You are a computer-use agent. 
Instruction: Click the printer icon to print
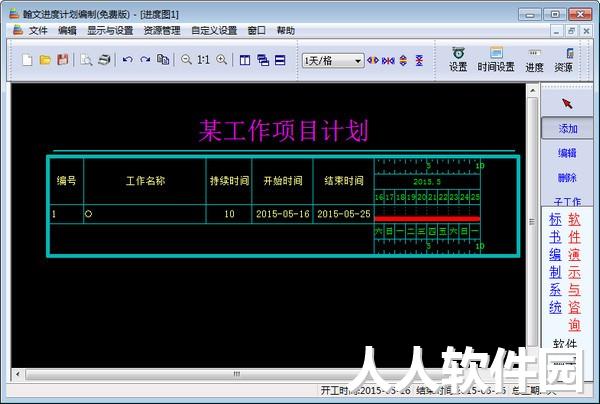(x=104, y=60)
